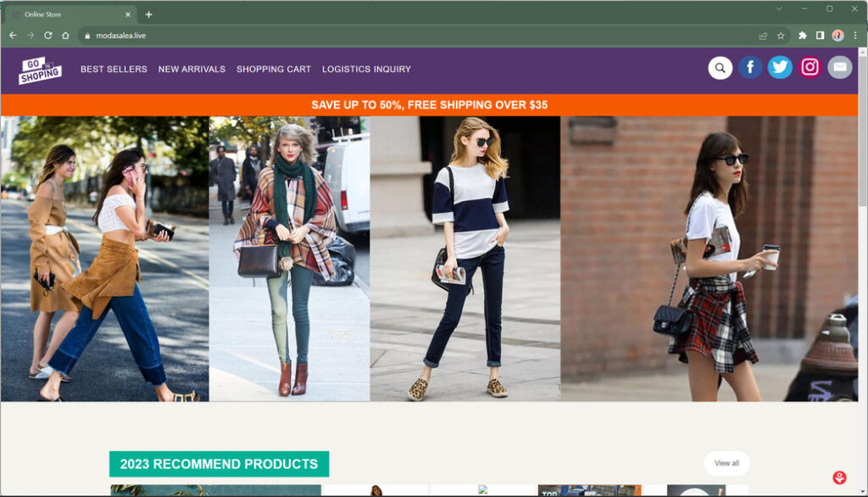Go to NEW ARRIVALS page
868x497 pixels.
point(192,70)
